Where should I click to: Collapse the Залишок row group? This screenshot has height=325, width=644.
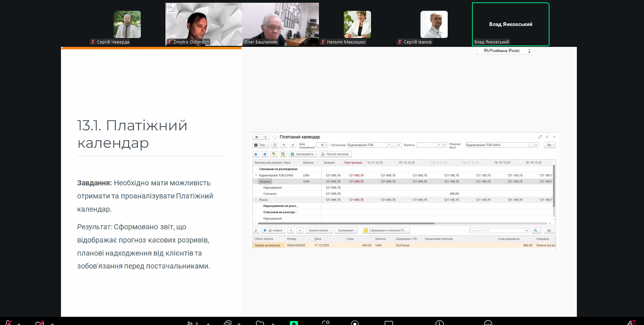(x=256, y=182)
